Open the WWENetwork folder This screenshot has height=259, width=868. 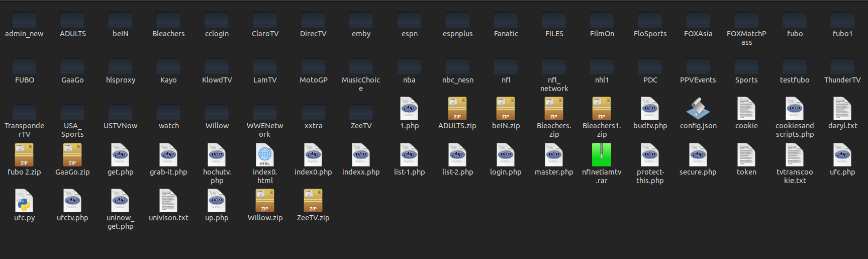pyautogui.click(x=265, y=112)
